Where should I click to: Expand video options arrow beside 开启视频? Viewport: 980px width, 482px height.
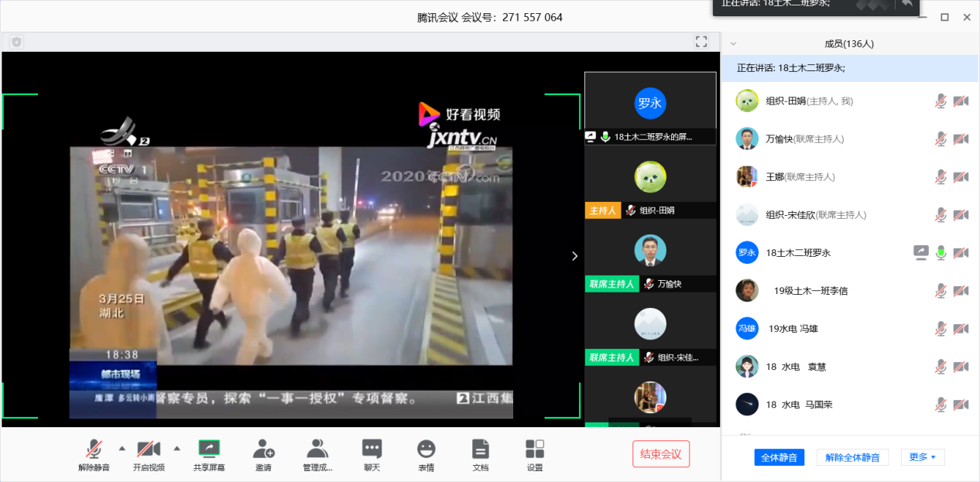click(x=176, y=448)
